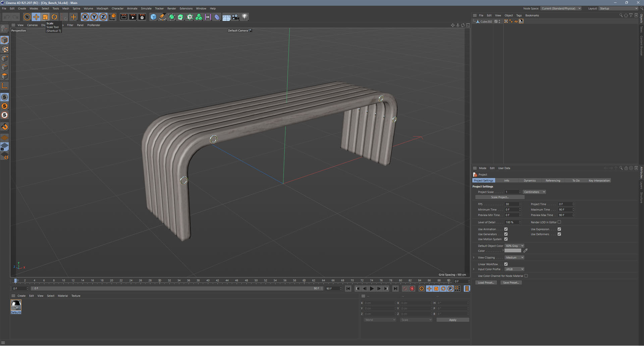Screen dimensions: 644x346
Task: Open World coordinate mode dropdown
Action: pyautogui.click(x=380, y=320)
